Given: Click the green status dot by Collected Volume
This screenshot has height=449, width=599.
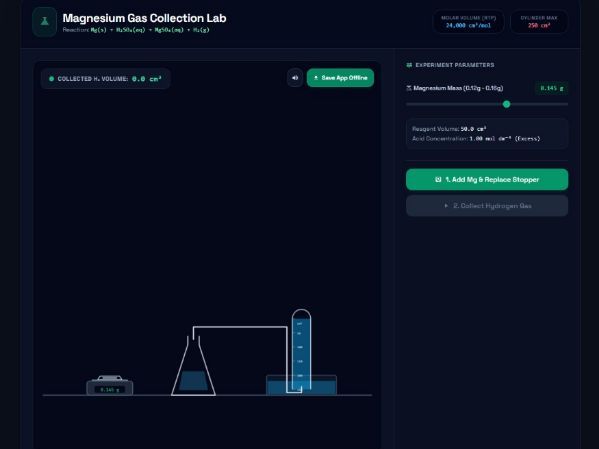Looking at the screenshot, I should click(52, 79).
